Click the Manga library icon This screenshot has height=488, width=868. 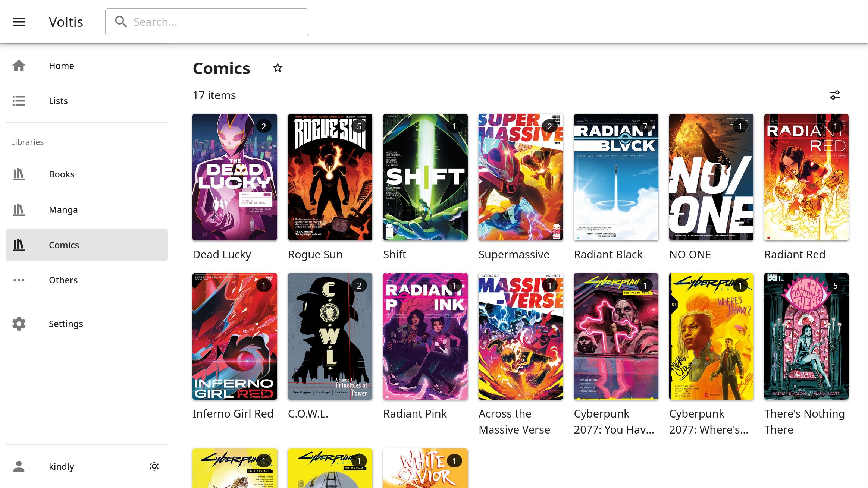19,210
